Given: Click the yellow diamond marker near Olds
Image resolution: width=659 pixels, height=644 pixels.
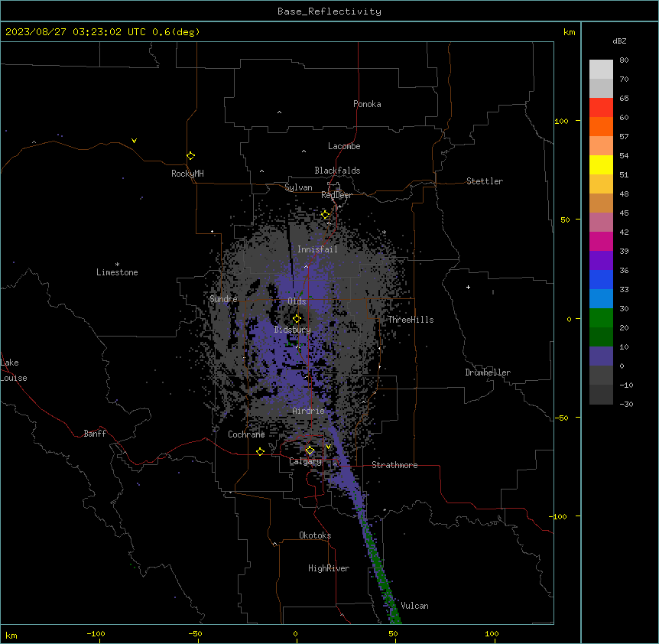Looking at the screenshot, I should [297, 319].
